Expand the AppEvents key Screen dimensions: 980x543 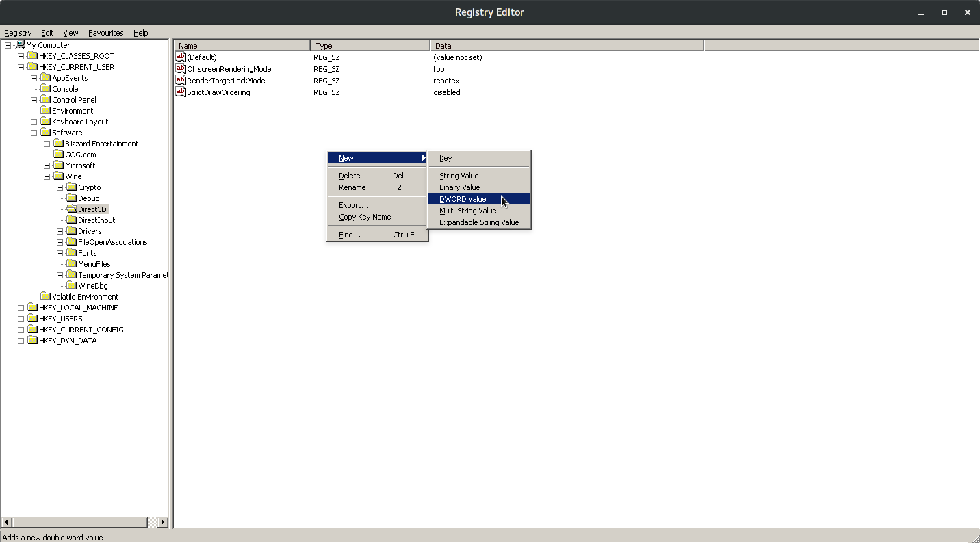point(34,78)
